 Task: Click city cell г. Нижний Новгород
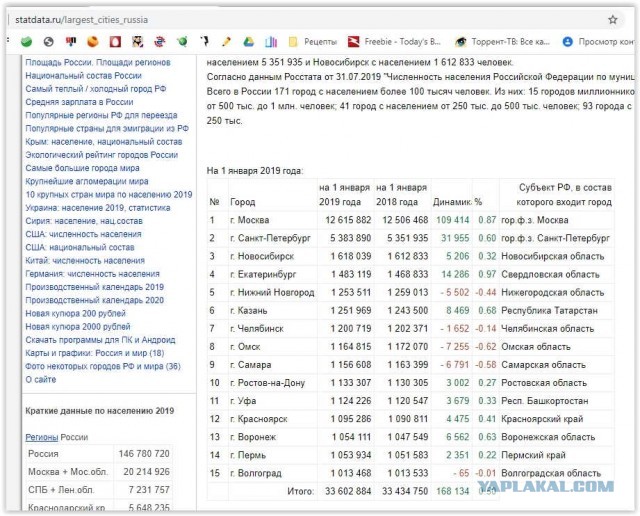click(x=272, y=292)
